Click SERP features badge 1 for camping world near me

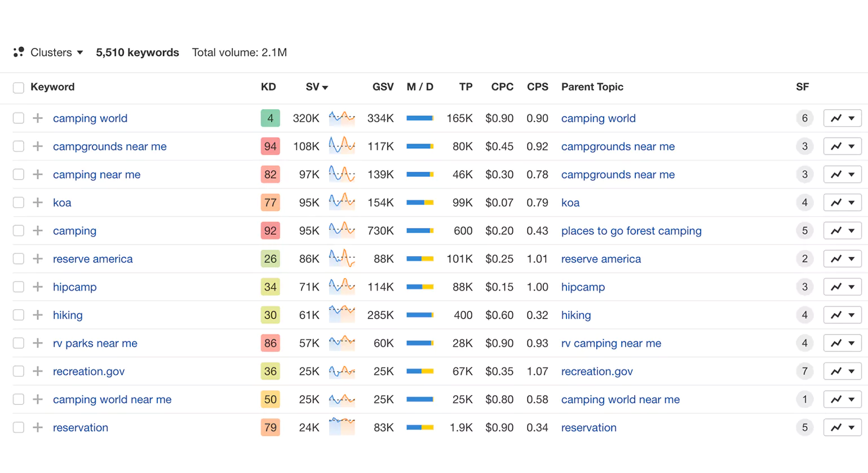(804, 400)
